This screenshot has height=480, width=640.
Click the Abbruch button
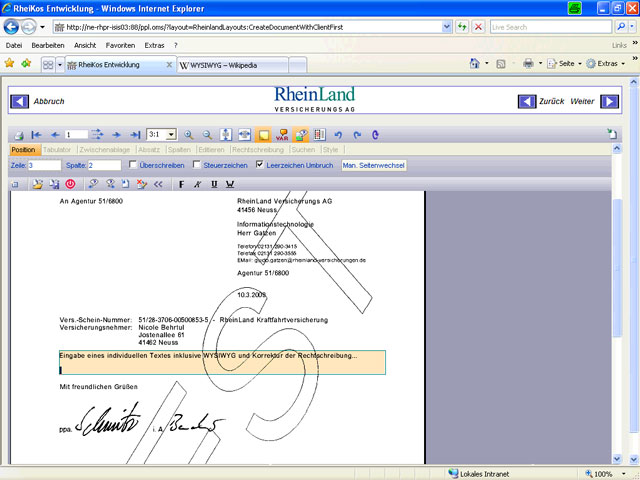[37, 101]
